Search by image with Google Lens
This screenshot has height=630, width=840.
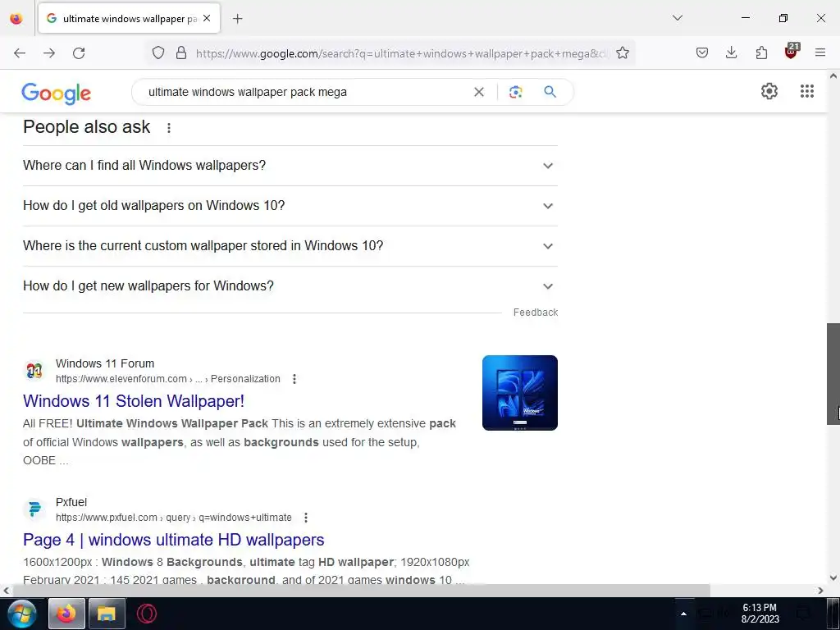click(515, 92)
